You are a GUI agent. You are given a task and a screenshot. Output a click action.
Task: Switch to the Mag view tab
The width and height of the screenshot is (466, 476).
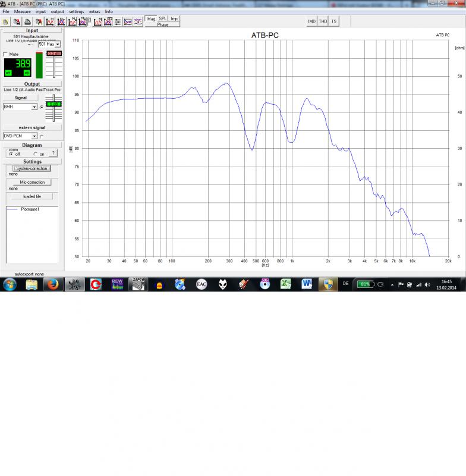(151, 19)
